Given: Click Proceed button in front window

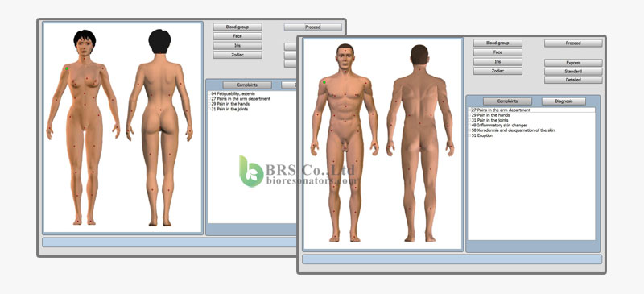Looking at the screenshot, I should 573,43.
